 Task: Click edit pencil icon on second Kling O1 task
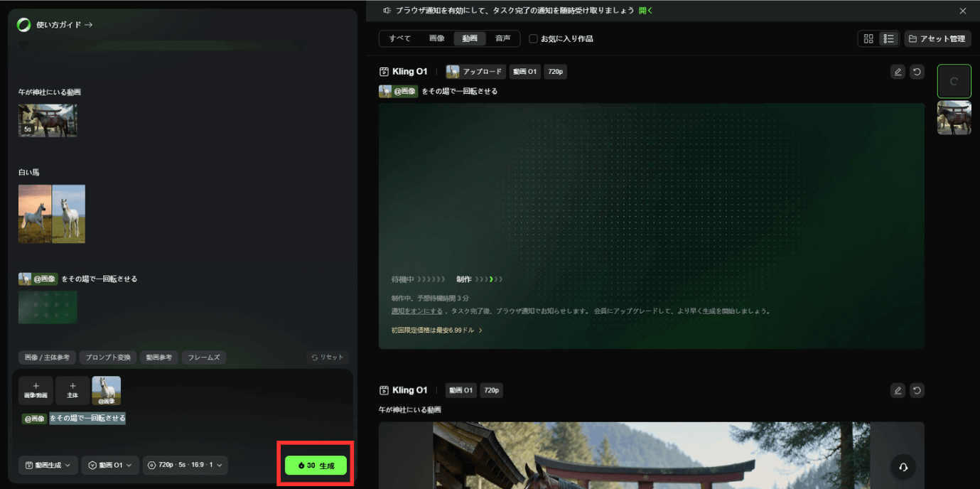tap(898, 390)
